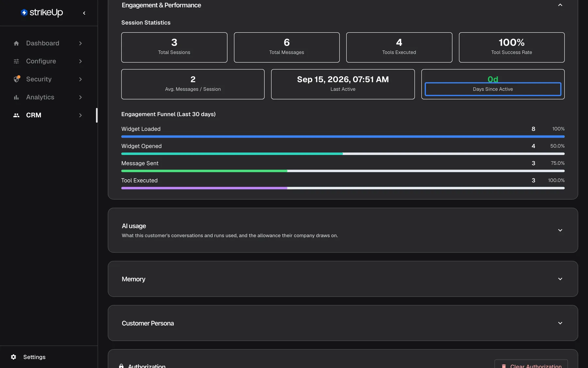
Task: Click the trash icon beside Clear Authorization
Action: 504,366
